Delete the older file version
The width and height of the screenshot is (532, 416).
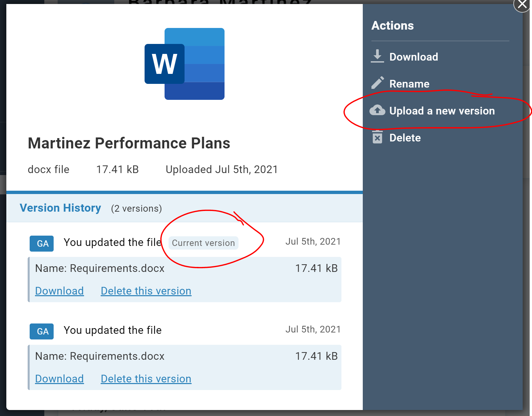point(146,379)
